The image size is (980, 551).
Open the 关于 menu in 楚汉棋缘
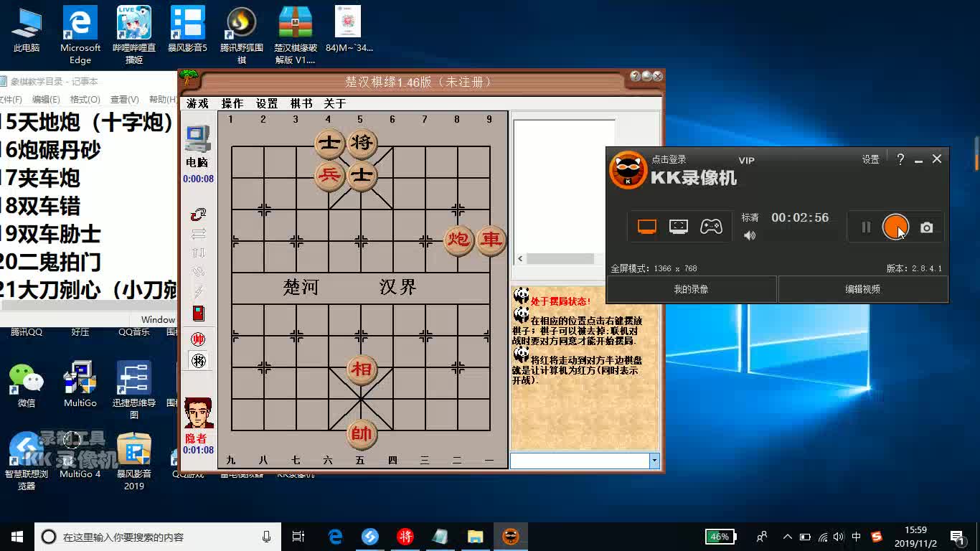(335, 103)
